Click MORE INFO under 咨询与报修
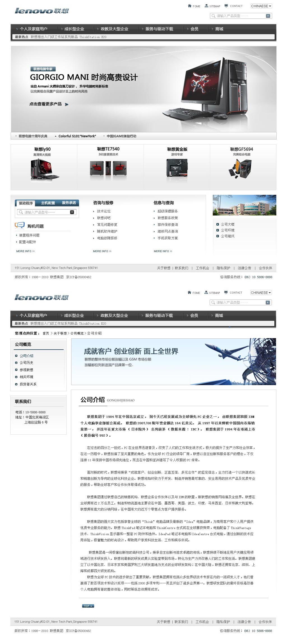 102,251
